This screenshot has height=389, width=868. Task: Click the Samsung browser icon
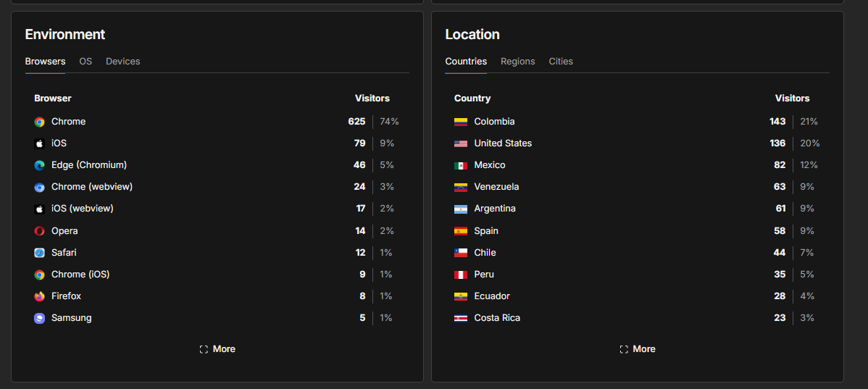click(x=39, y=318)
